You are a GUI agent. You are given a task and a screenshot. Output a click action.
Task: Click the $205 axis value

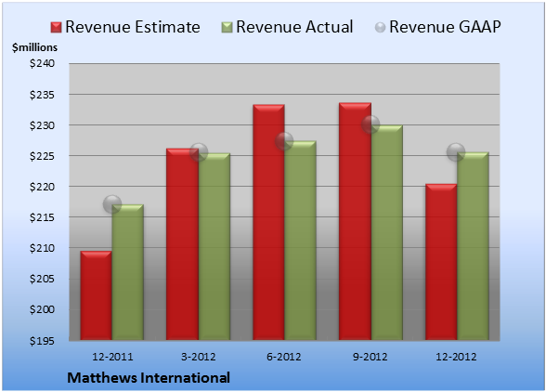(42, 279)
